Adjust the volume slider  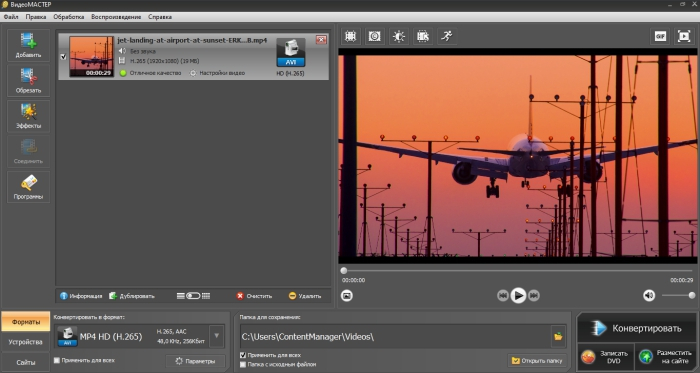(678, 295)
